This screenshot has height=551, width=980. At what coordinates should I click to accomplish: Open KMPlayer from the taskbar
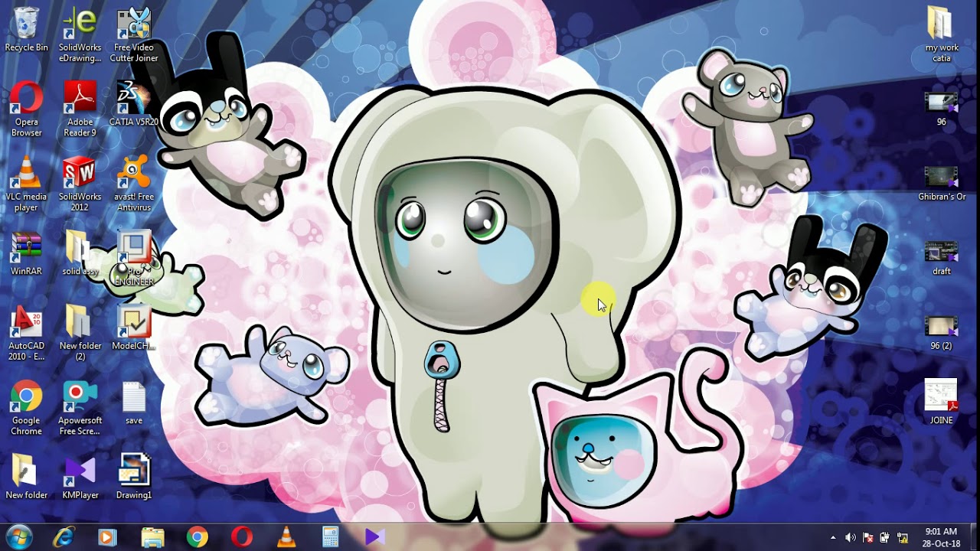[374, 537]
